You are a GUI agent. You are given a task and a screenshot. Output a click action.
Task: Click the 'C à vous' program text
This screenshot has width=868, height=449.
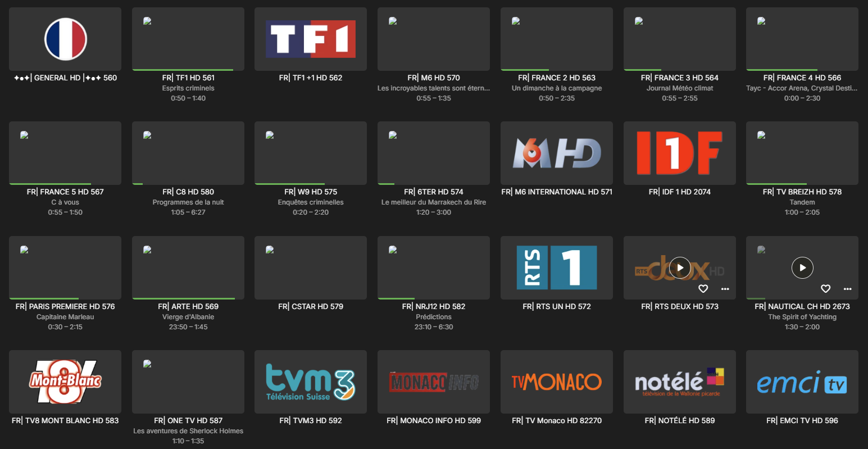65,202
